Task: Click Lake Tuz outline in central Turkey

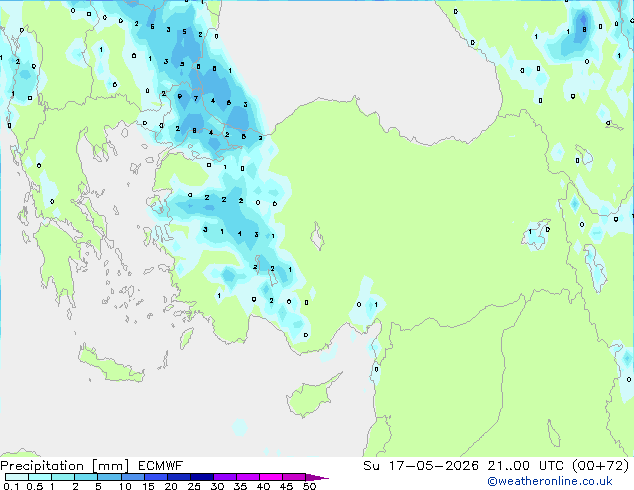Action: (317, 236)
